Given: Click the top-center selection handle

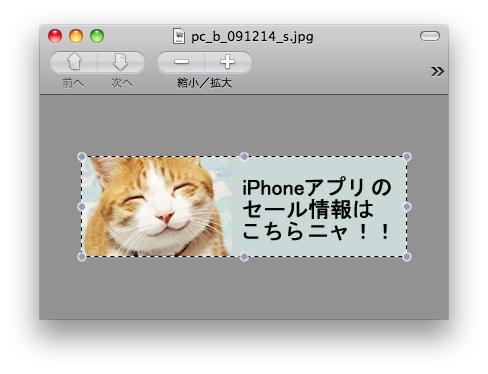Looking at the screenshot, I should 244,156.
